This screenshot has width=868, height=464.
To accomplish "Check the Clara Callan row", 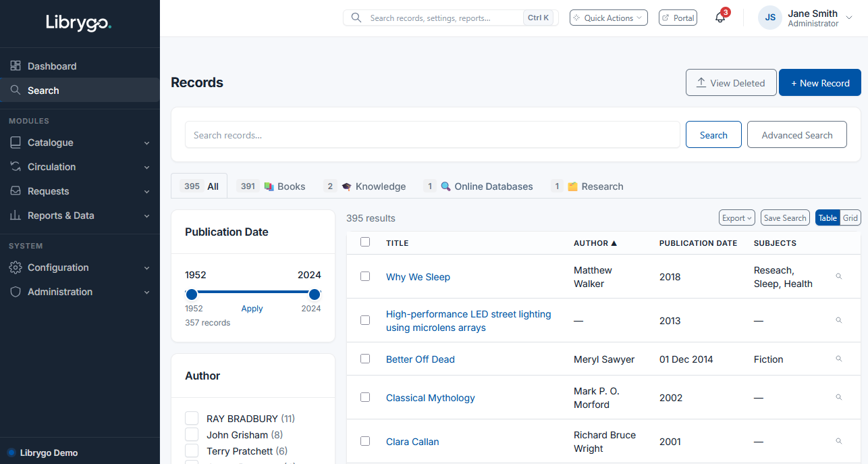I will [365, 441].
